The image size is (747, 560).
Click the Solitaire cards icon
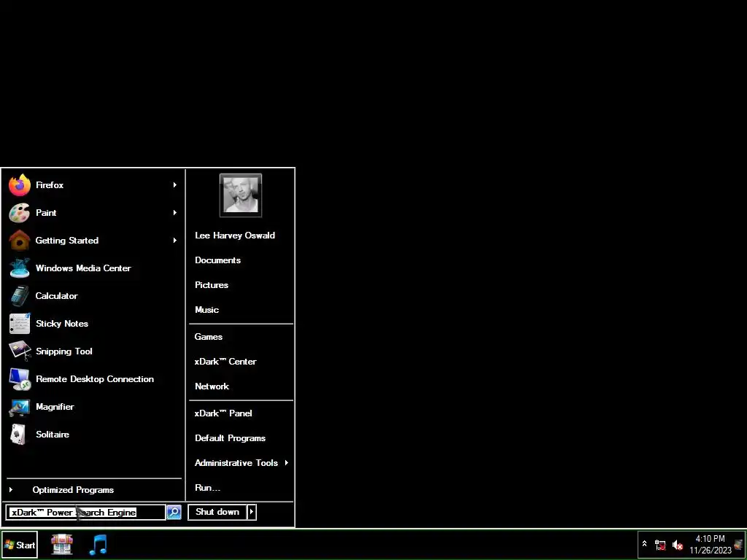point(18,435)
